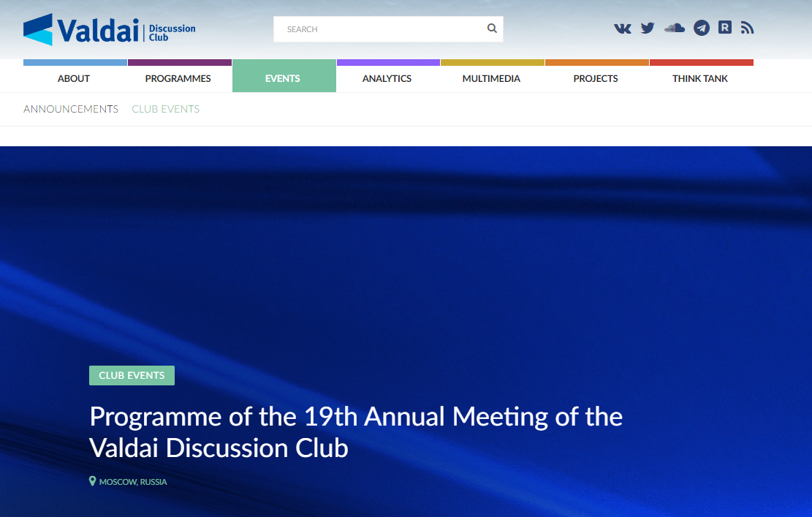
Task: Select the Events menu tab
Action: pos(283,78)
